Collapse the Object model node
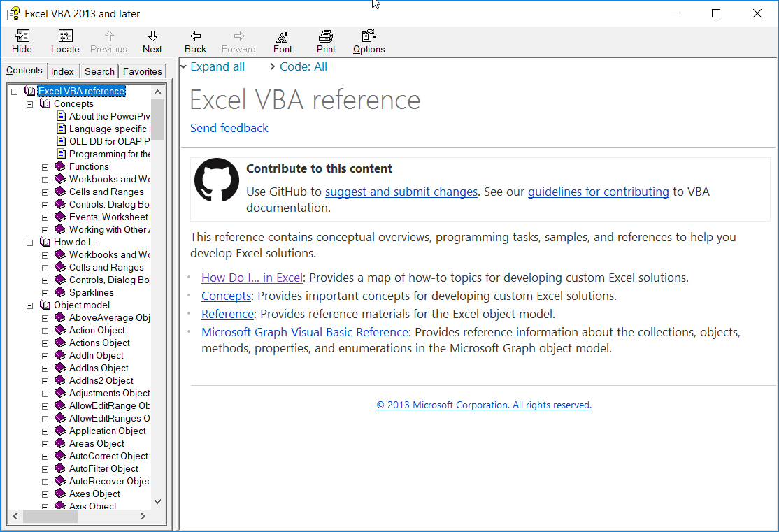The image size is (779, 532). coord(30,306)
